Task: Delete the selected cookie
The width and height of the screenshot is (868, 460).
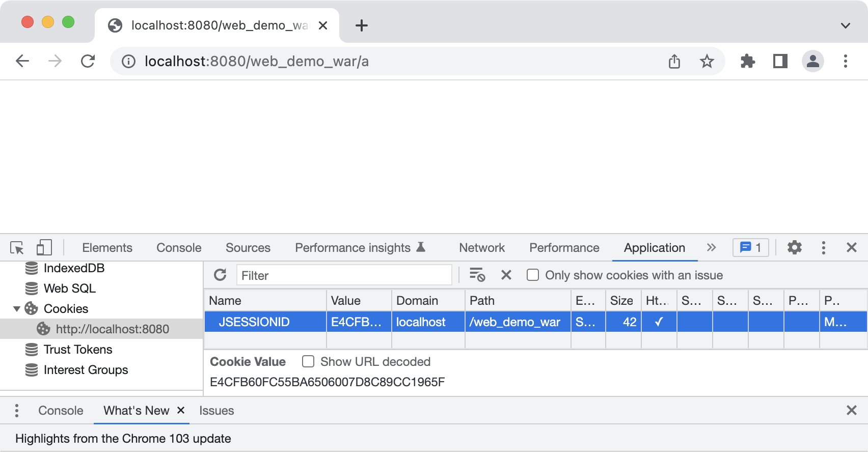Action: click(506, 275)
